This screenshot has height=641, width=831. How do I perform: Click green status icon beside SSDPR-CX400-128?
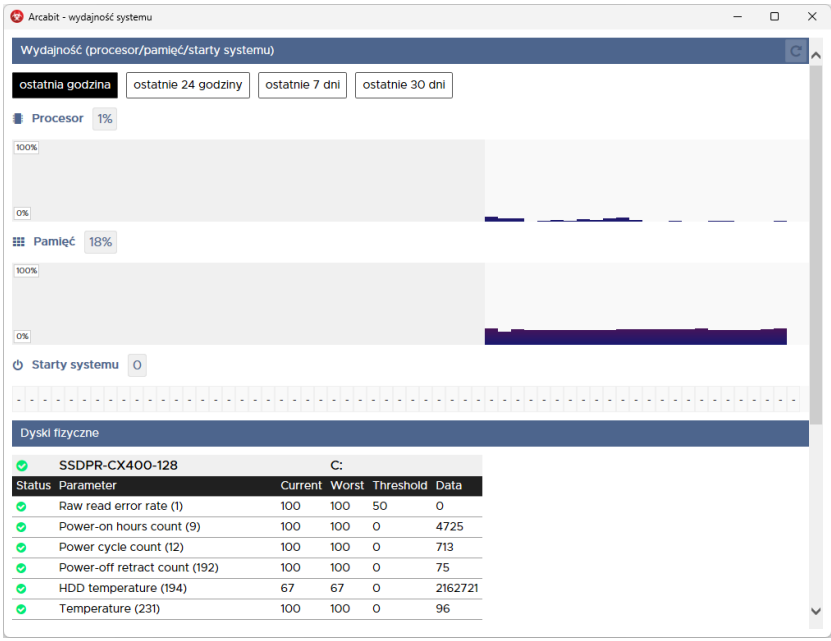[22, 466]
